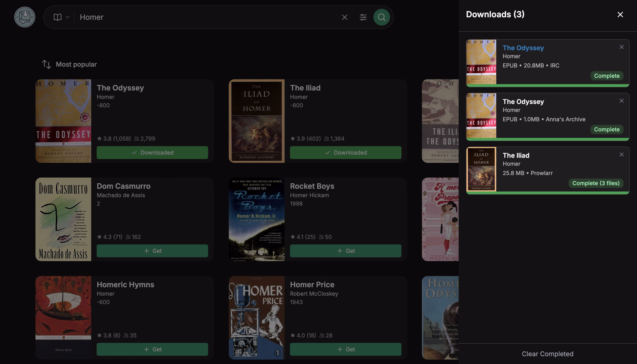This screenshot has width=637, height=364.
Task: Click Downloaded button for The Iliad
Action: click(346, 152)
